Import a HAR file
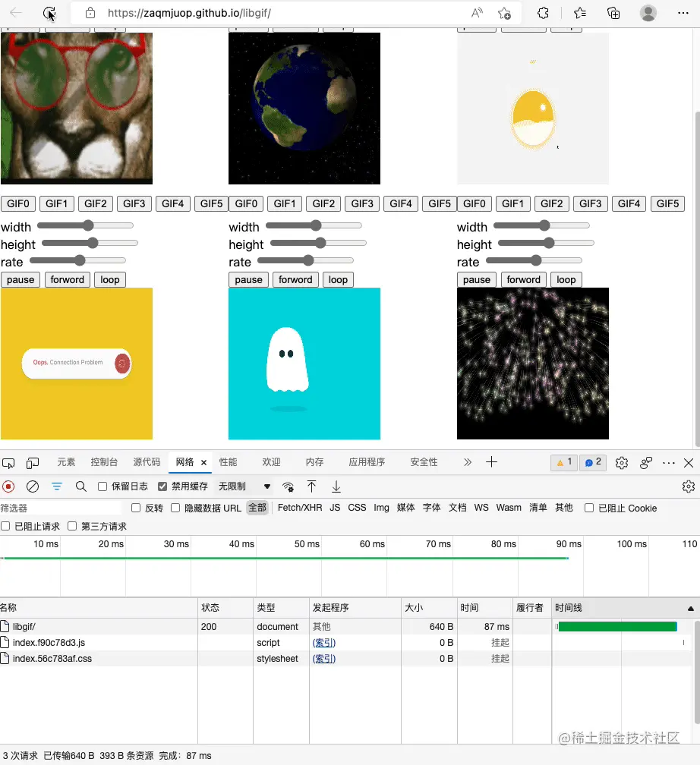The height and width of the screenshot is (765, 700). click(312, 486)
